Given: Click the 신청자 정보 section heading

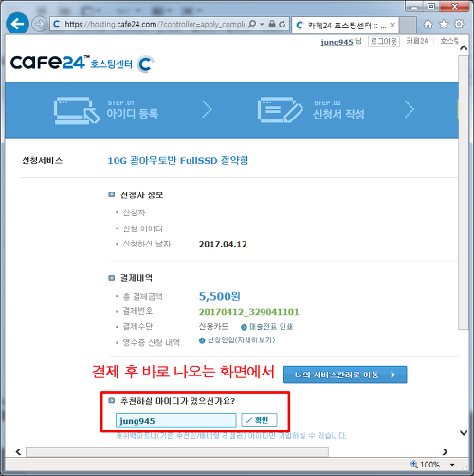Looking at the screenshot, I should pos(141,195).
